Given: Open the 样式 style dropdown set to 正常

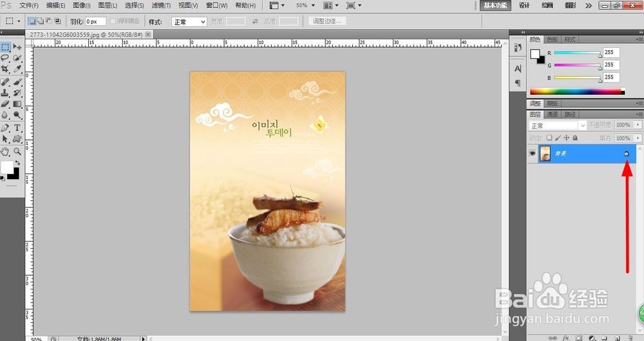Looking at the screenshot, I should pyautogui.click(x=189, y=22).
